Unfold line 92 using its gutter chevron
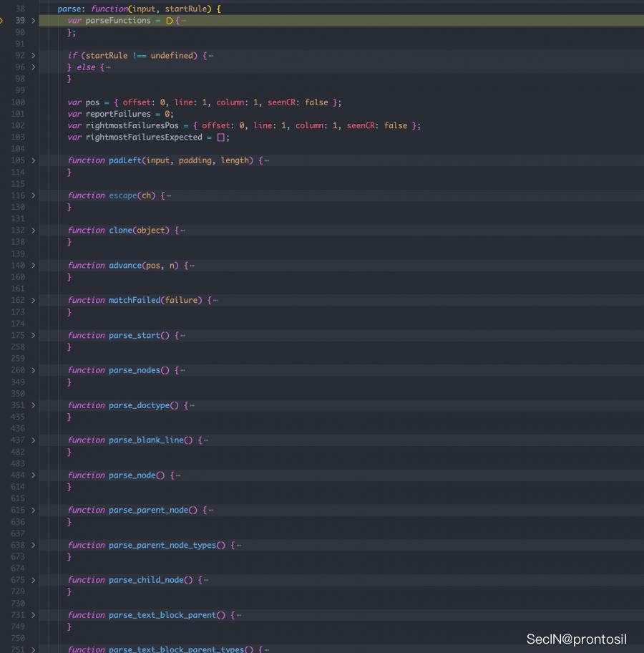The image size is (644, 653). (x=33, y=56)
